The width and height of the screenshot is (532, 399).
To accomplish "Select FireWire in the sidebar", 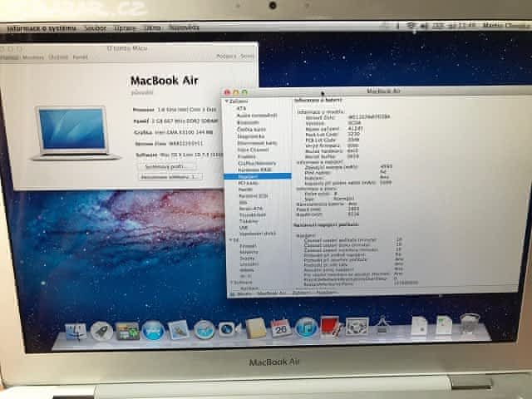I will tap(247, 156).
